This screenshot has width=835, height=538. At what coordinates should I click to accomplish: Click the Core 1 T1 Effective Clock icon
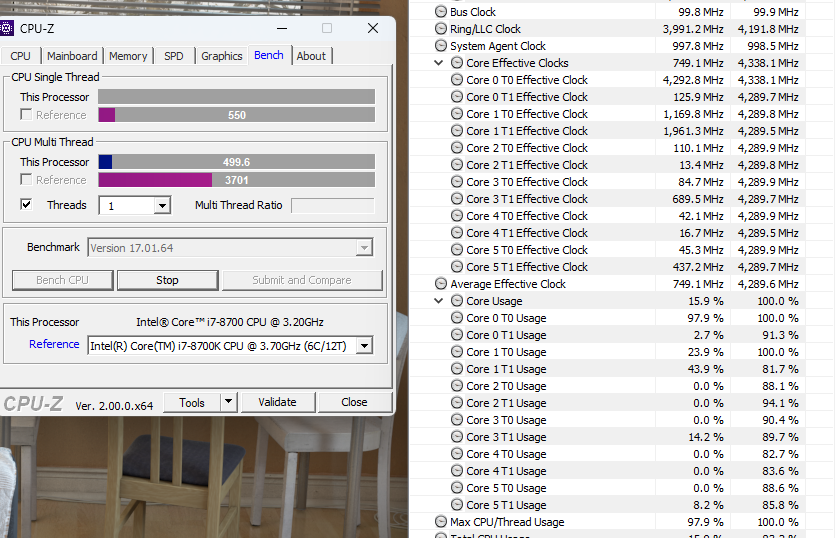[456, 131]
